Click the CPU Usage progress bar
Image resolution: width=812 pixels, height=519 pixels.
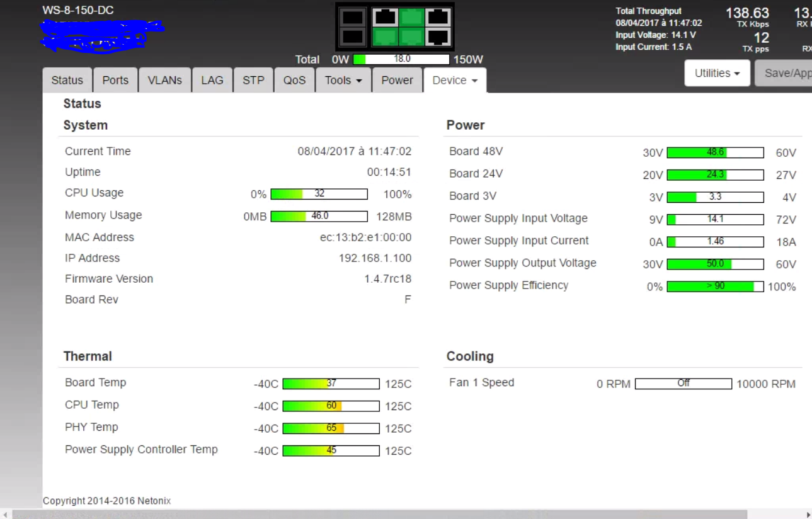pos(319,194)
